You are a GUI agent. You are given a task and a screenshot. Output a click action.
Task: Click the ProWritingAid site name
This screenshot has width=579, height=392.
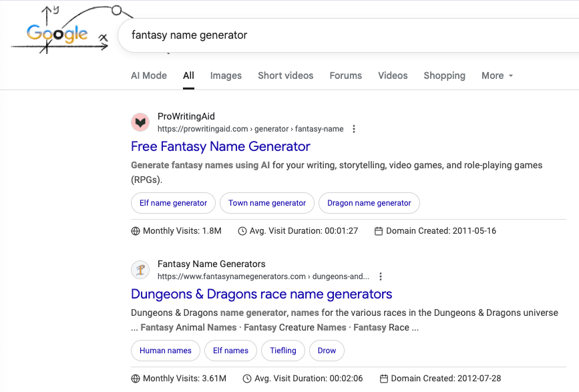tap(186, 116)
